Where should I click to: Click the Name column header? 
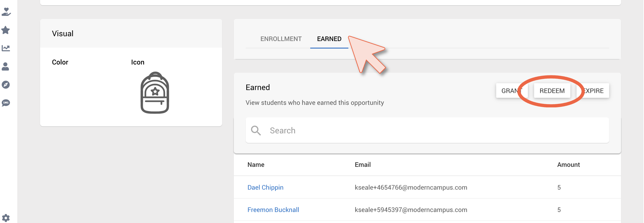pyautogui.click(x=256, y=165)
